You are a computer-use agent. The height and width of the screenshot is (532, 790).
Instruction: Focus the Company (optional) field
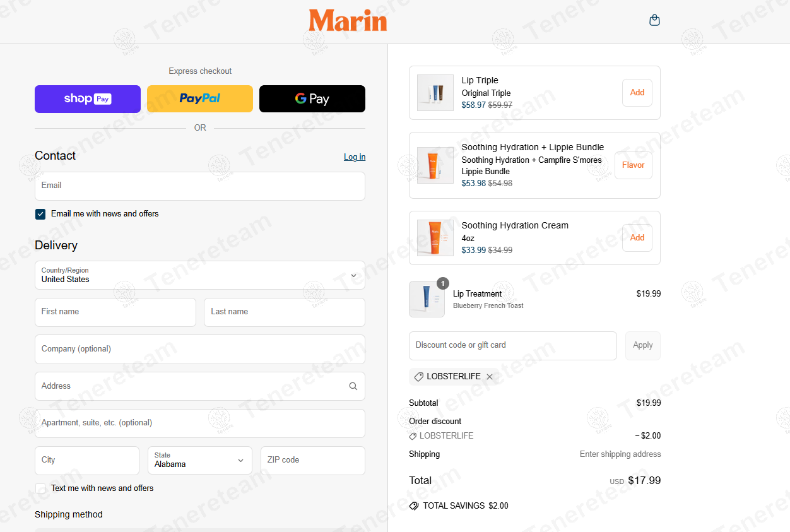point(200,349)
